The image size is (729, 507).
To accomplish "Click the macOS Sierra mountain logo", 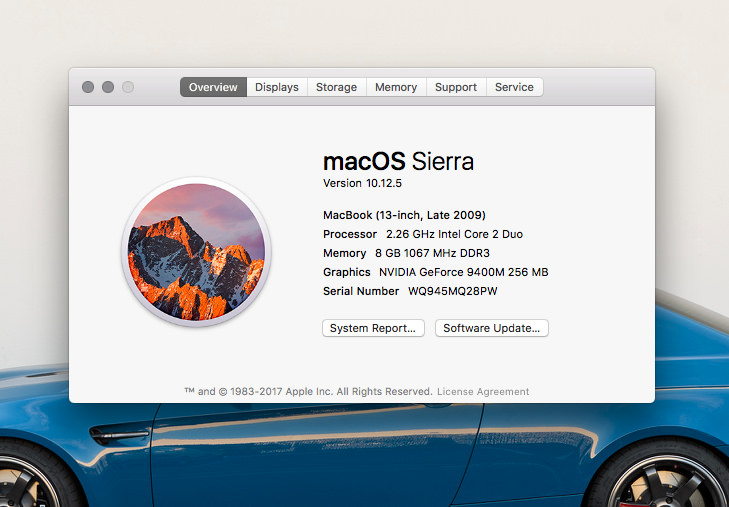I will [x=196, y=251].
